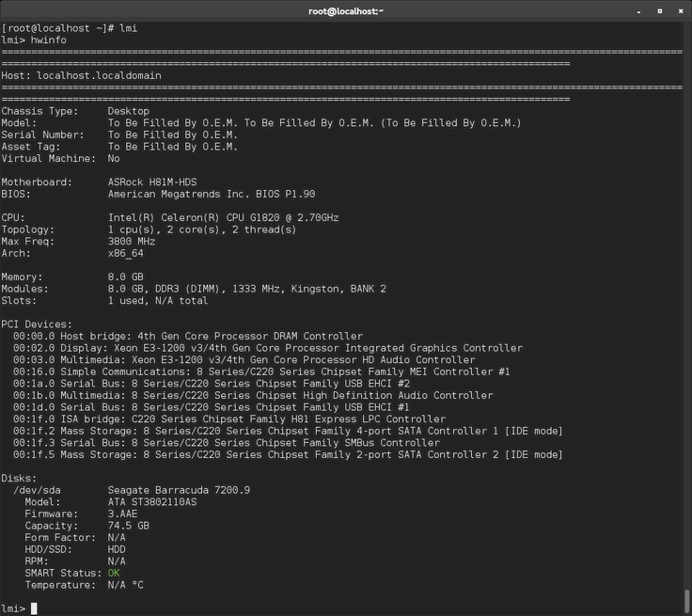Click the /dev/sda disk entry
The height and width of the screenshot is (616, 692).
pyautogui.click(x=39, y=490)
